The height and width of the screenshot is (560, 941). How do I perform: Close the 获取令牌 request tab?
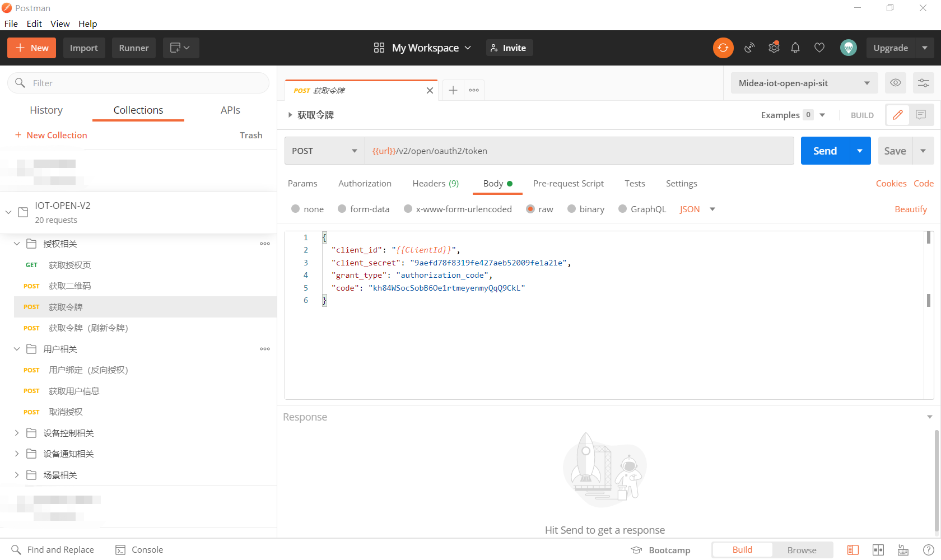[x=430, y=91]
